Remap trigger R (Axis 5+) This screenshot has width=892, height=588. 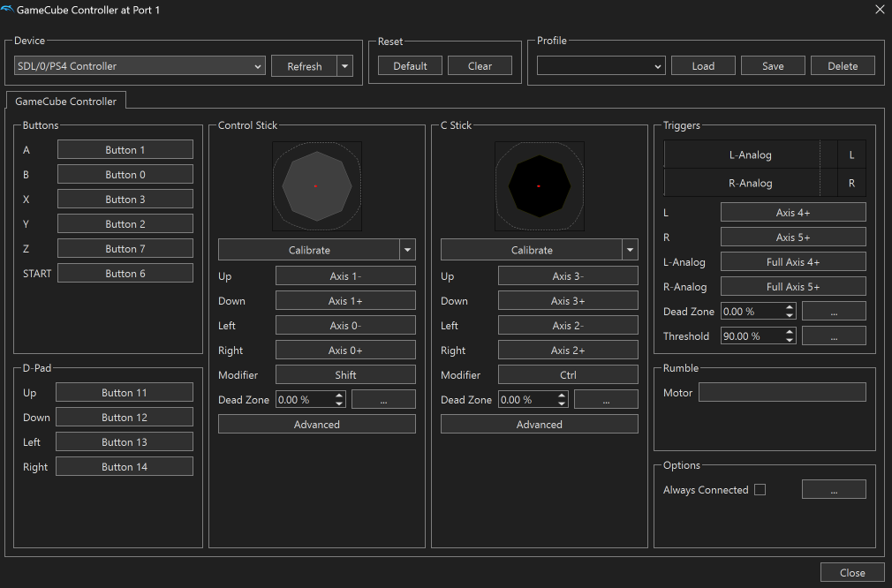click(793, 237)
